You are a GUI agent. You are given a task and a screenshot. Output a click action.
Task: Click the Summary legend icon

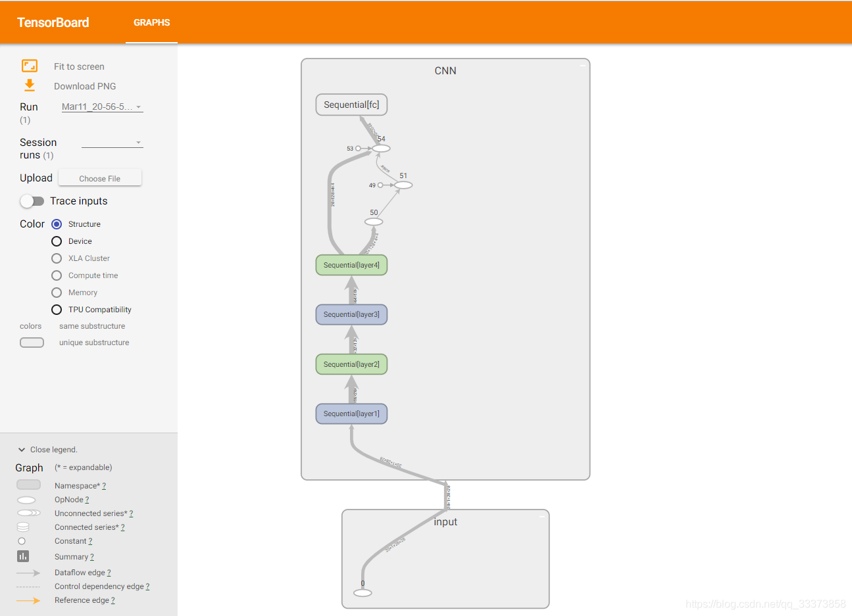click(22, 556)
